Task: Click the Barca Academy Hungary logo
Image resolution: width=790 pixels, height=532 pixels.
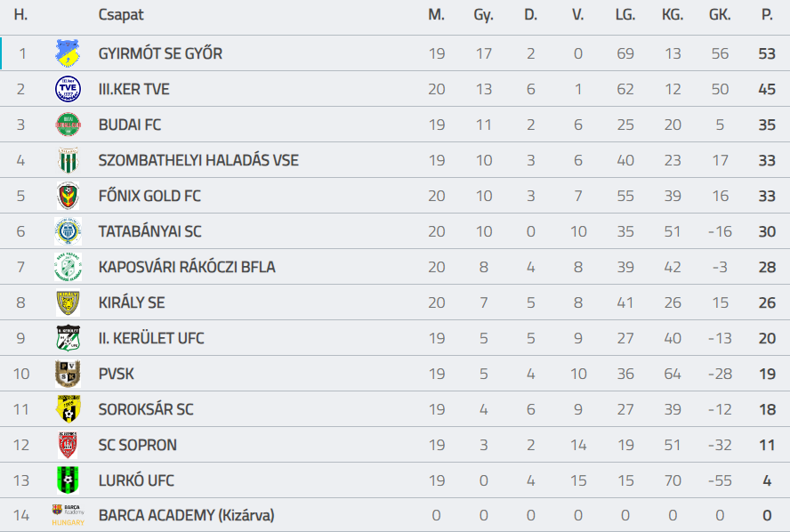Action: (68, 516)
